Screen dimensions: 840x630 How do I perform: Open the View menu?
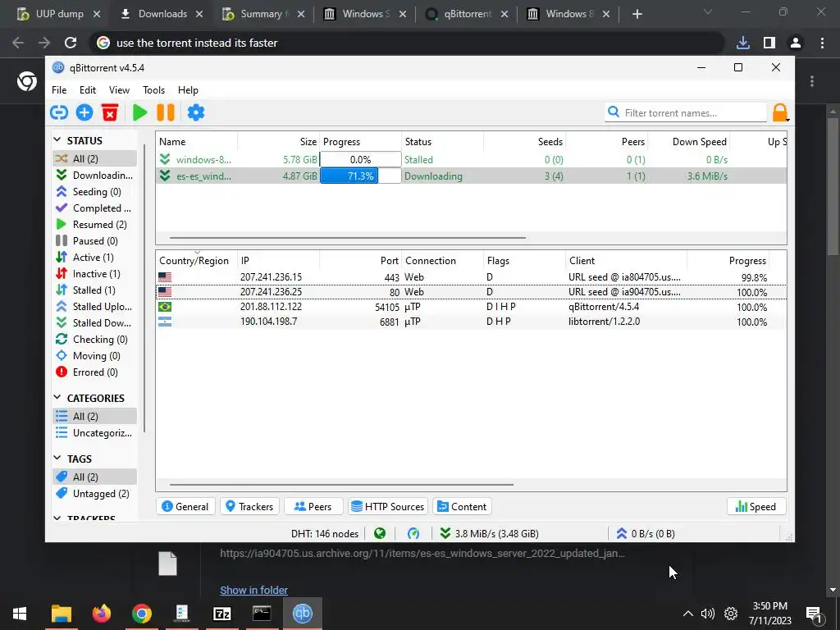pos(119,90)
